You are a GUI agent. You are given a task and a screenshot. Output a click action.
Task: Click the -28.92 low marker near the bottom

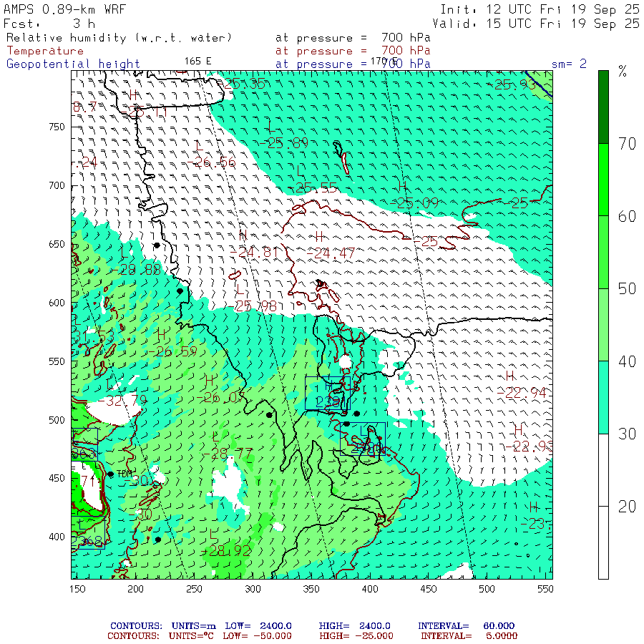pos(213,534)
